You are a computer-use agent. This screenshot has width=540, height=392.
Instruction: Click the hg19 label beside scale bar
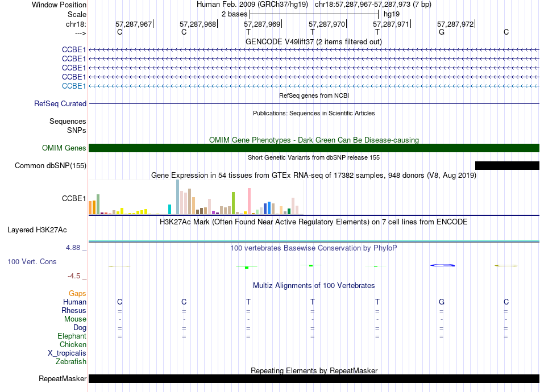click(x=392, y=14)
